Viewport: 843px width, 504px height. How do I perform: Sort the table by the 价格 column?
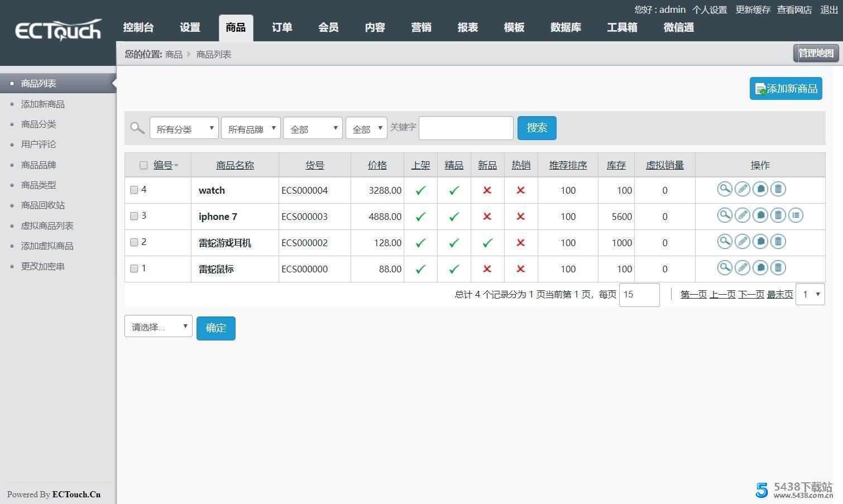(377, 165)
